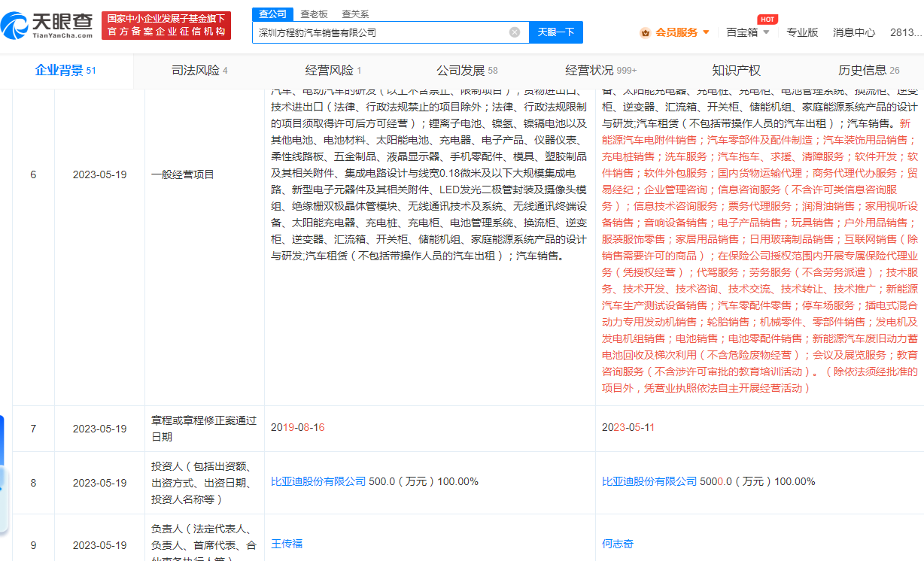Click row number 6
Image resolution: width=924 pixels, height=561 pixels.
pyautogui.click(x=33, y=174)
